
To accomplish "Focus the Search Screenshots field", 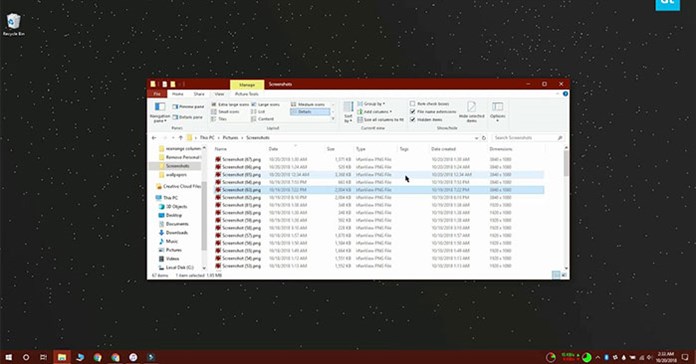I will coord(528,138).
